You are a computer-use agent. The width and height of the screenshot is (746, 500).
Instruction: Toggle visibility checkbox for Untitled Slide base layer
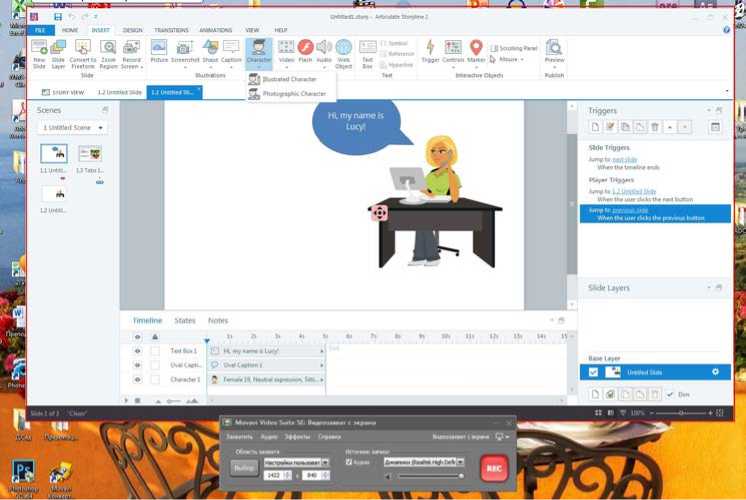593,372
